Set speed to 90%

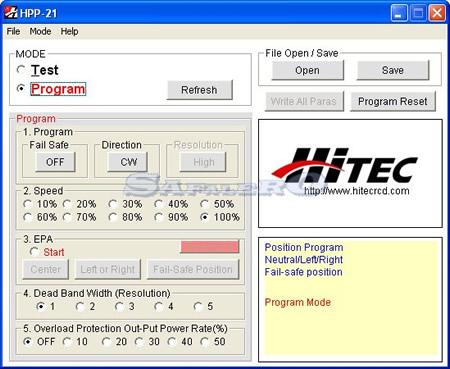point(159,217)
